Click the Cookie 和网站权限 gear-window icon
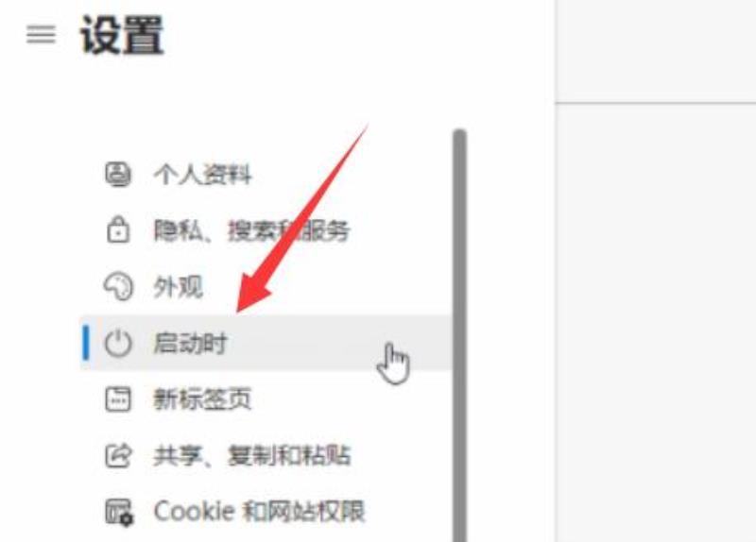The height and width of the screenshot is (542, 756). pos(120,512)
